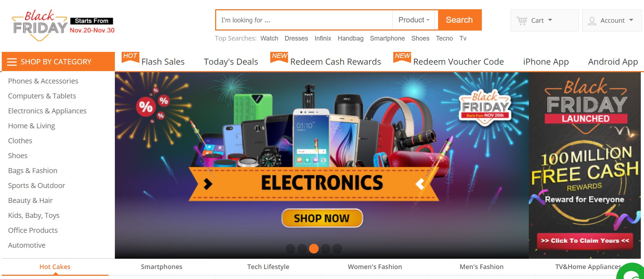
Task: Open the Today's Deals link
Action: (231, 62)
